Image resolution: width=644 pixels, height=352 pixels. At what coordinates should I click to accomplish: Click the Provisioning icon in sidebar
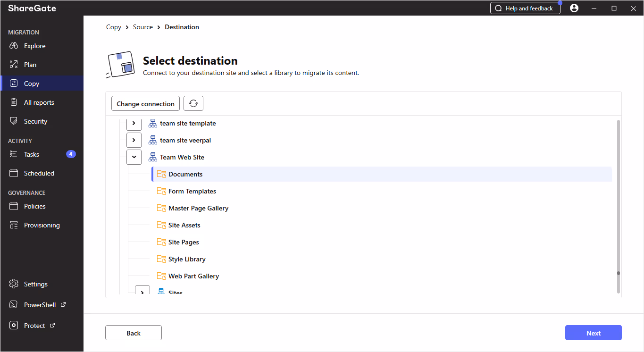(14, 225)
